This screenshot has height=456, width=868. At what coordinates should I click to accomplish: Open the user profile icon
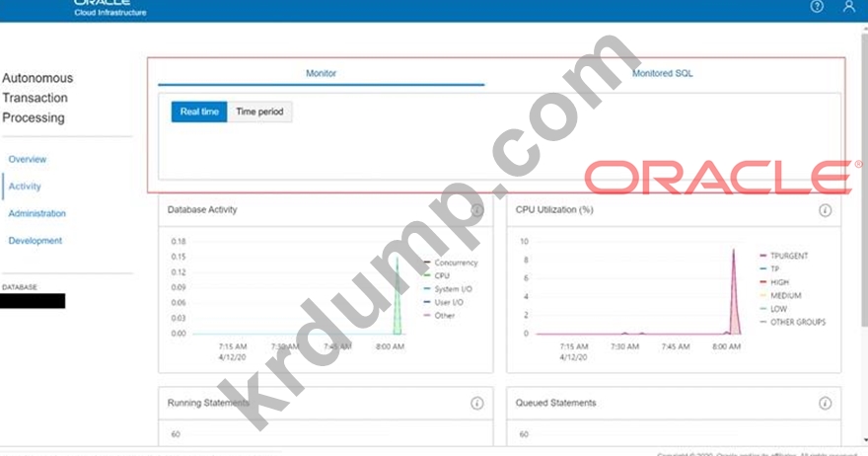pyautogui.click(x=848, y=6)
